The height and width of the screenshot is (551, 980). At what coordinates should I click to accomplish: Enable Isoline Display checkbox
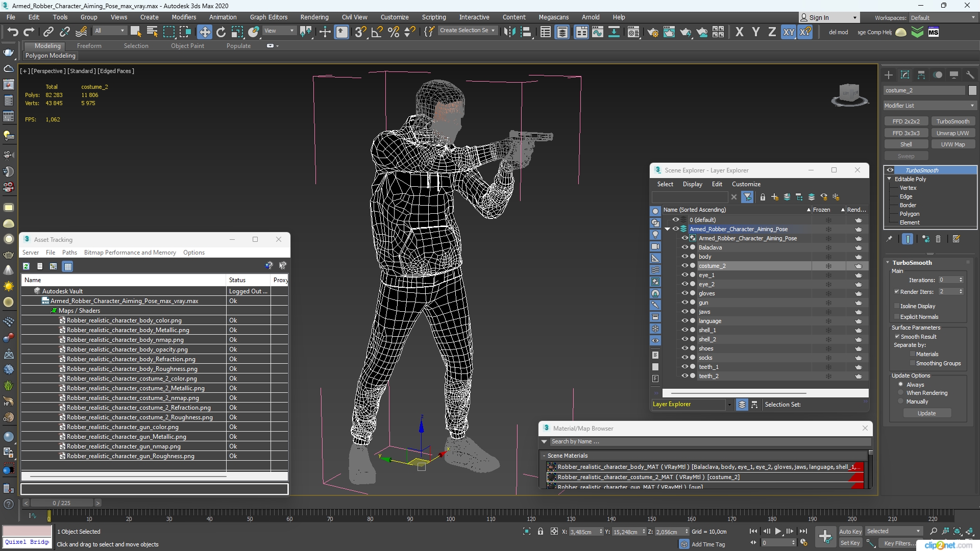(x=897, y=306)
